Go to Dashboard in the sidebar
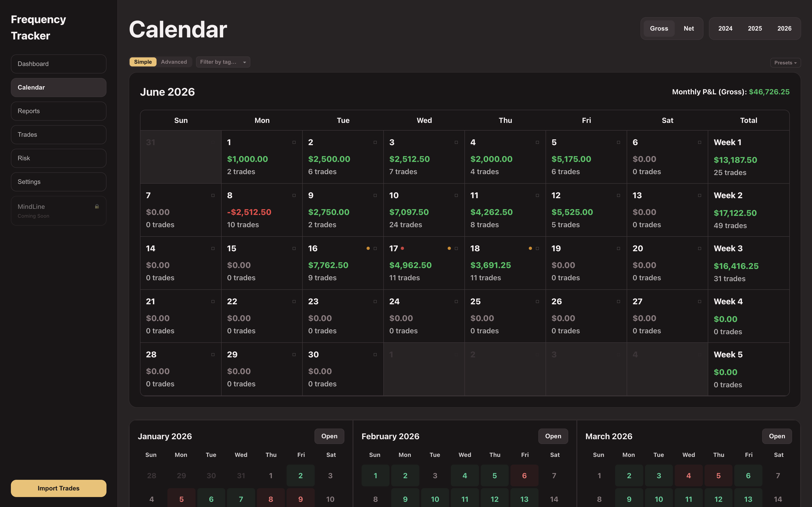This screenshot has height=507, width=812. pos(59,64)
